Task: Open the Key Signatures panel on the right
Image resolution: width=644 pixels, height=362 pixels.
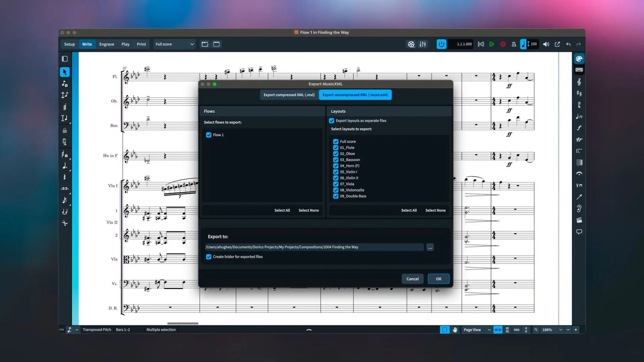Action: click(579, 93)
